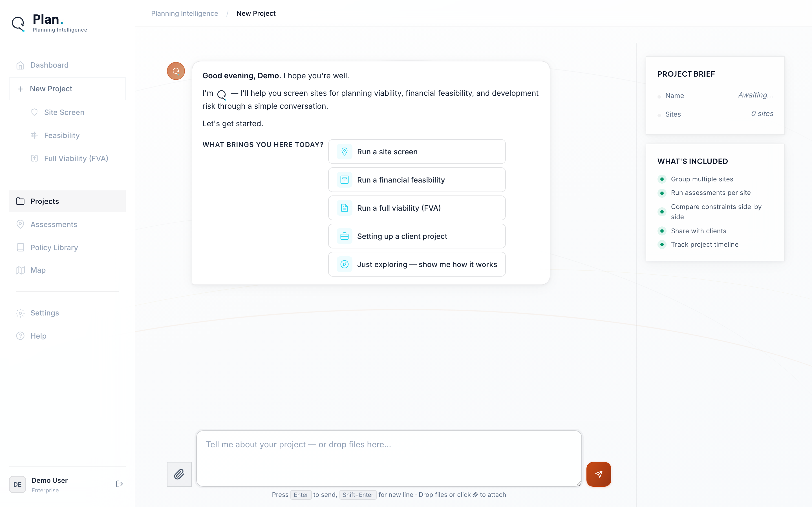Click the Assessments location pin icon

coord(20,224)
